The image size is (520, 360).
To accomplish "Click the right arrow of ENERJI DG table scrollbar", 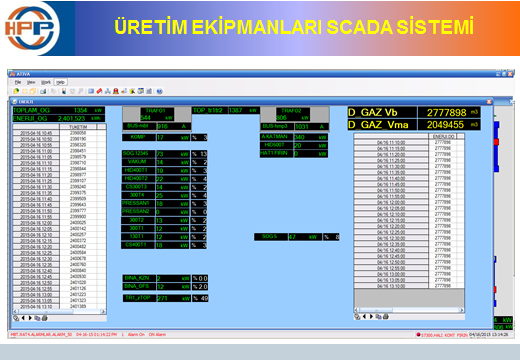I will point(462,310).
